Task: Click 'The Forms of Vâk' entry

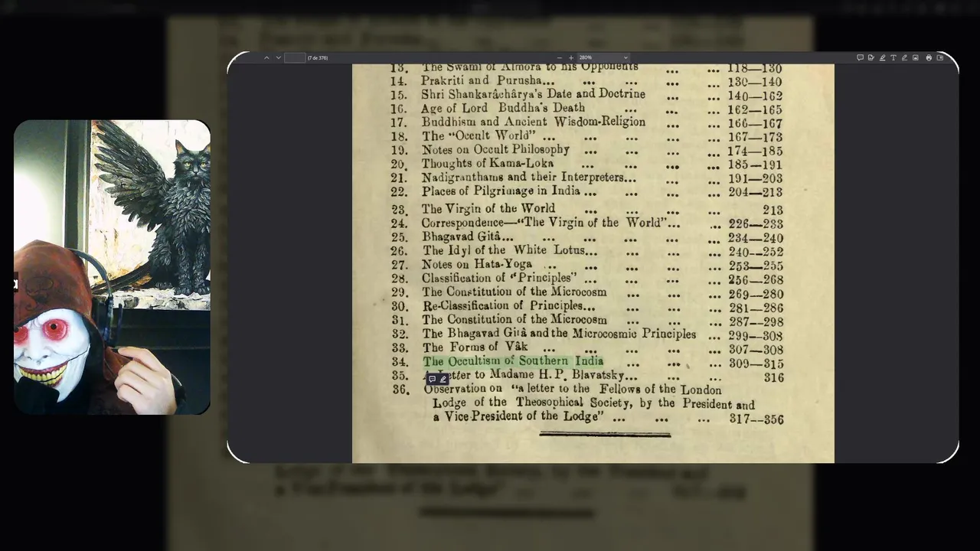Action: (475, 347)
